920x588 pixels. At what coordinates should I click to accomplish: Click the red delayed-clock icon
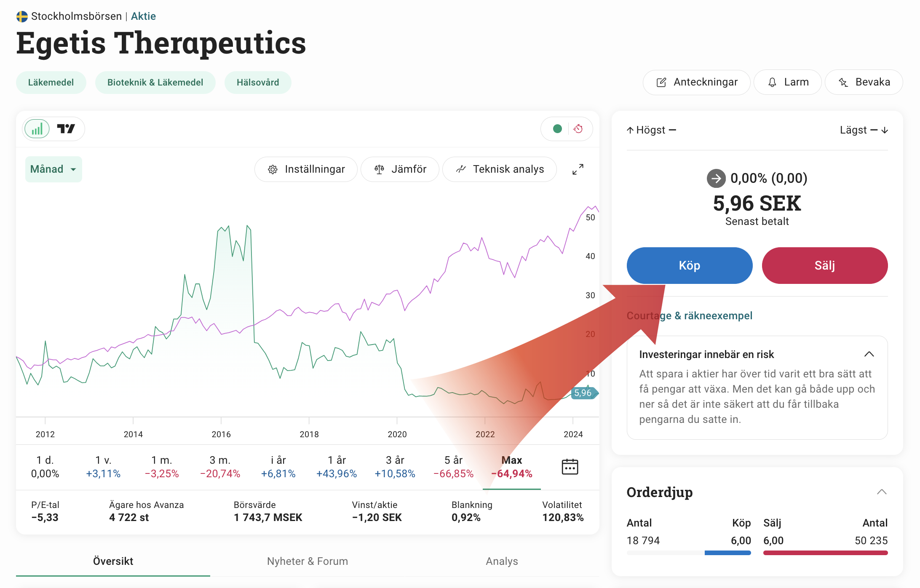point(578,129)
